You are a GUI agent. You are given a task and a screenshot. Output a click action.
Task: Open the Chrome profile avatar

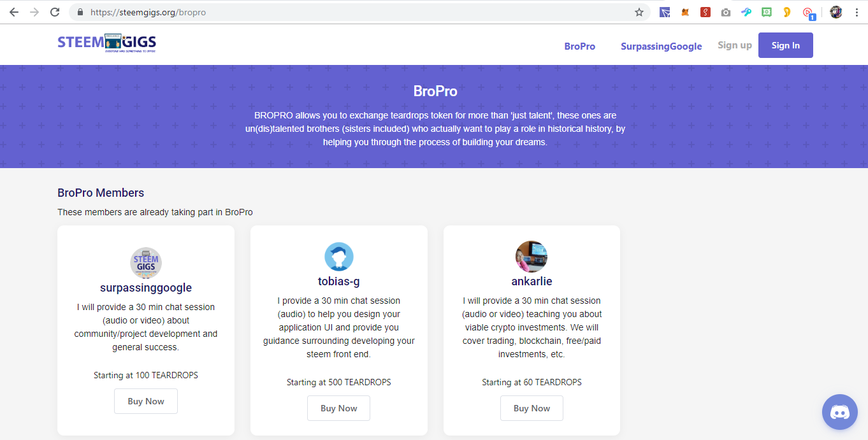click(836, 12)
